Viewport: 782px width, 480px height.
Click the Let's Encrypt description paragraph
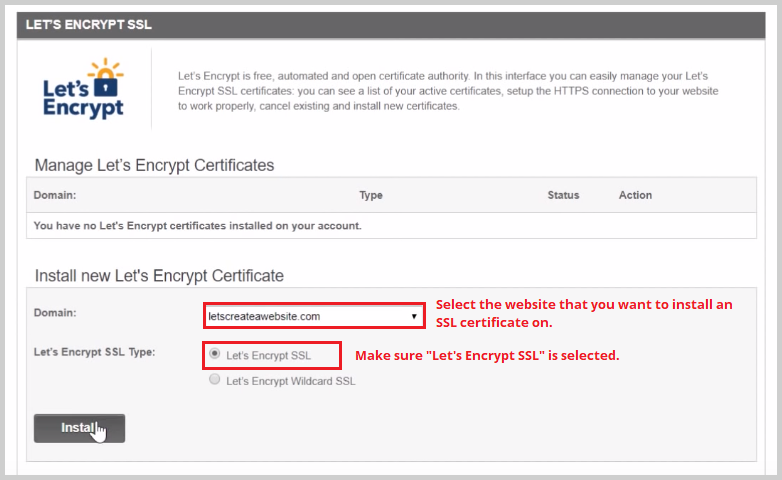click(x=448, y=91)
